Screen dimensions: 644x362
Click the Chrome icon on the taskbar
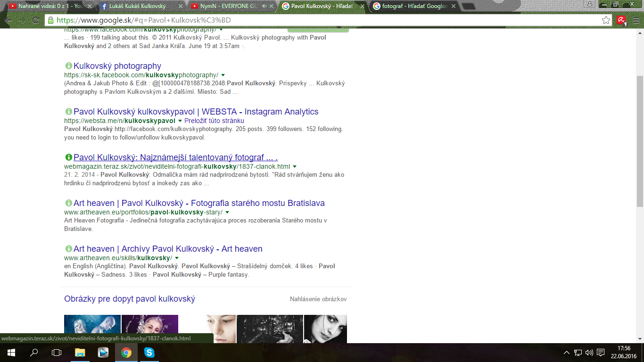pos(126,353)
